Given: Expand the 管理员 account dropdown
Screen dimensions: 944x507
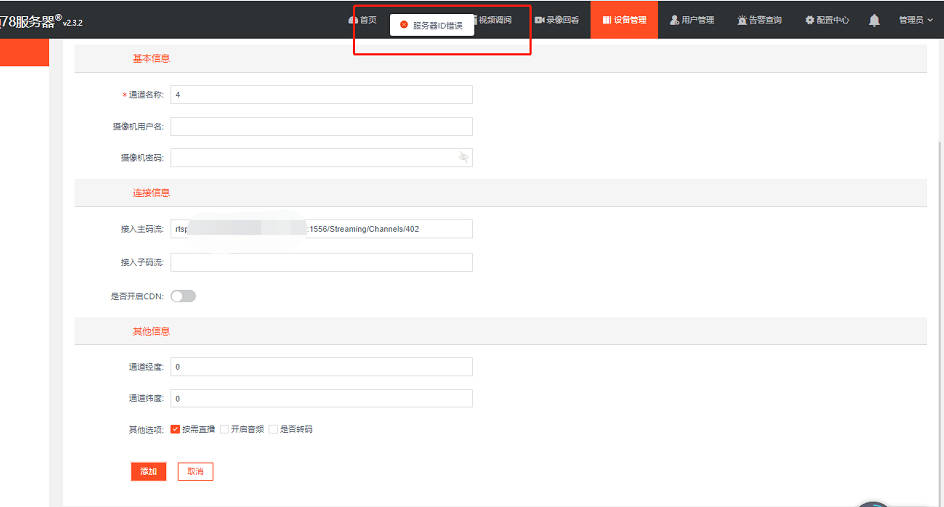Looking at the screenshot, I should 916,20.
